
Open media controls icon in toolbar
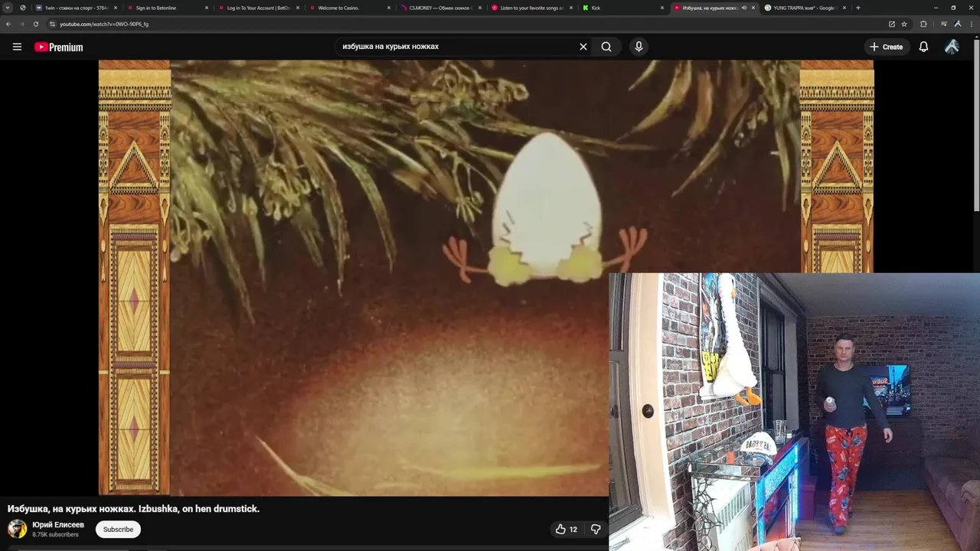[x=943, y=24]
